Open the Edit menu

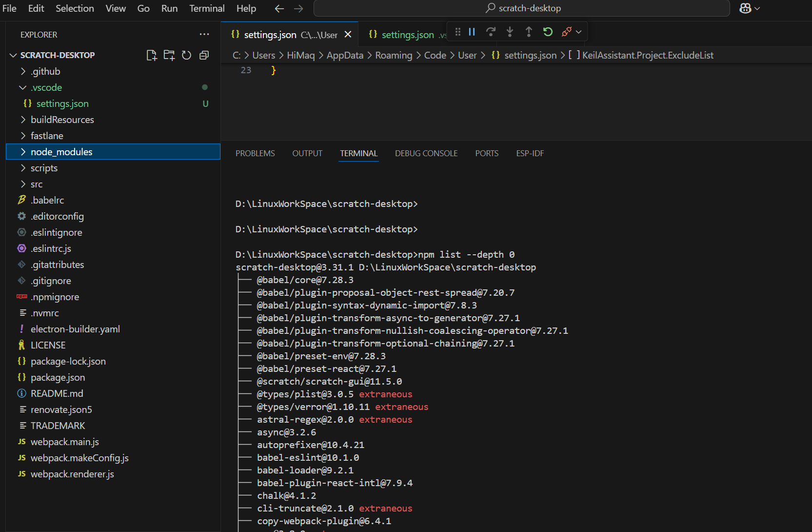[36, 8]
